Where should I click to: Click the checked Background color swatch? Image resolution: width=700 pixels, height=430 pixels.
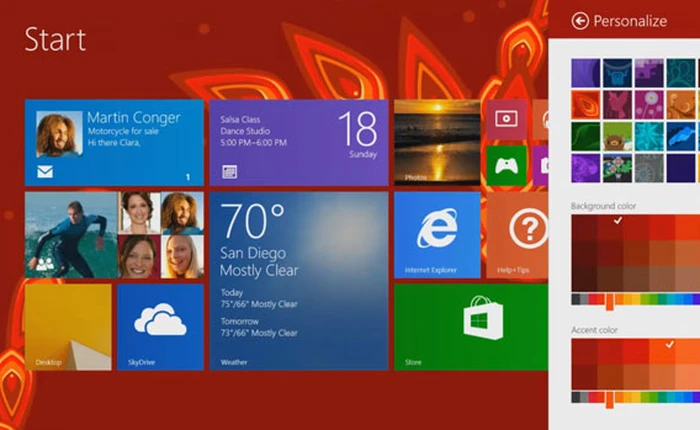point(610,228)
